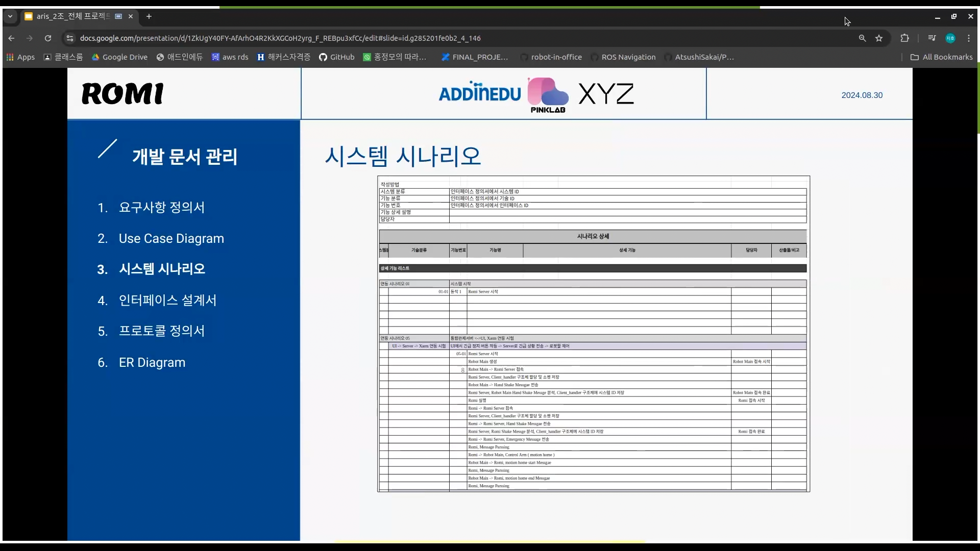Open the All Bookmarks folder
Image resolution: width=980 pixels, height=551 pixels.
click(x=942, y=57)
